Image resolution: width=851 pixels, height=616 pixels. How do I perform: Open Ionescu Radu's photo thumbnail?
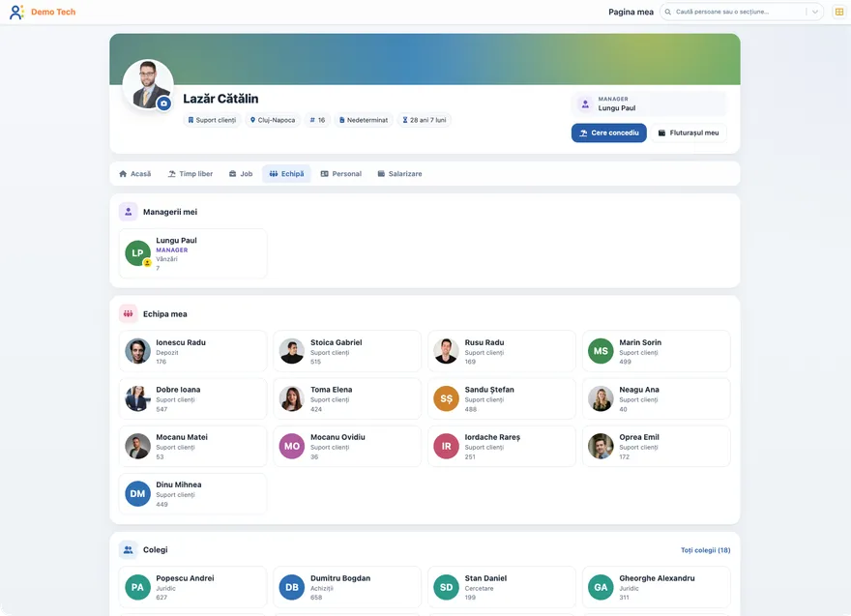pos(138,351)
